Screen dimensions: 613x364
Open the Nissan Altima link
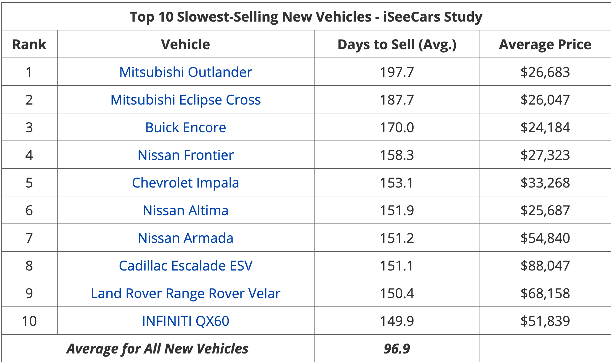click(x=186, y=210)
